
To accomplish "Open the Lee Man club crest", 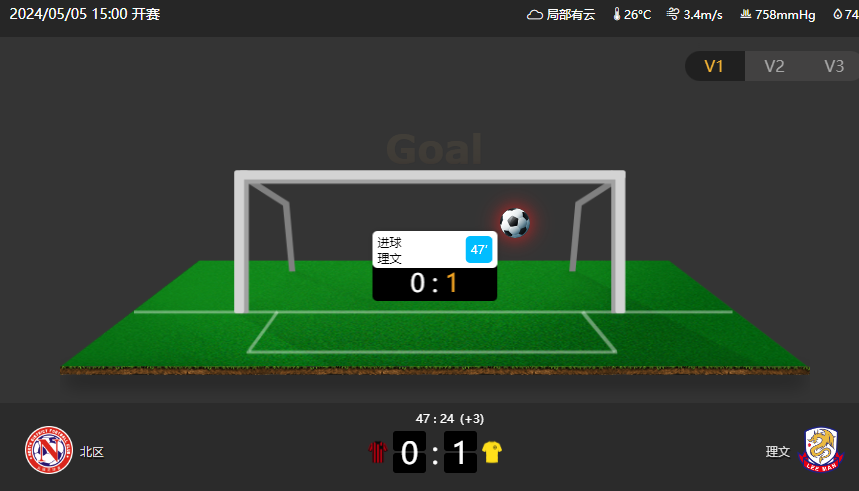I will (x=821, y=450).
